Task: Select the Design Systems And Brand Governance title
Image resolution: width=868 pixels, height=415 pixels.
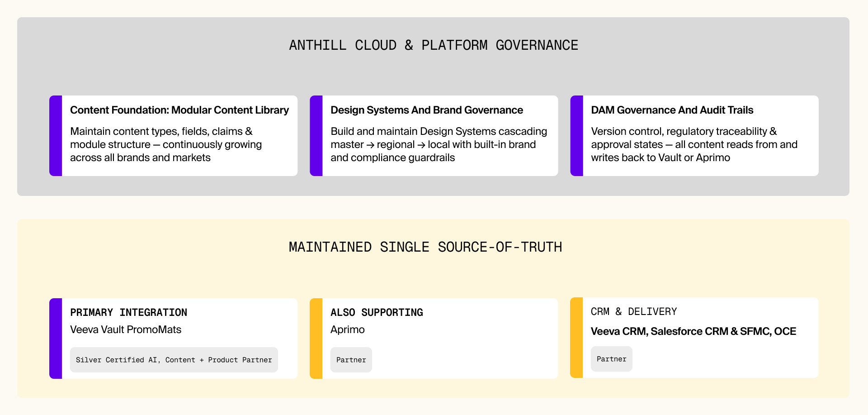Action: 427,110
